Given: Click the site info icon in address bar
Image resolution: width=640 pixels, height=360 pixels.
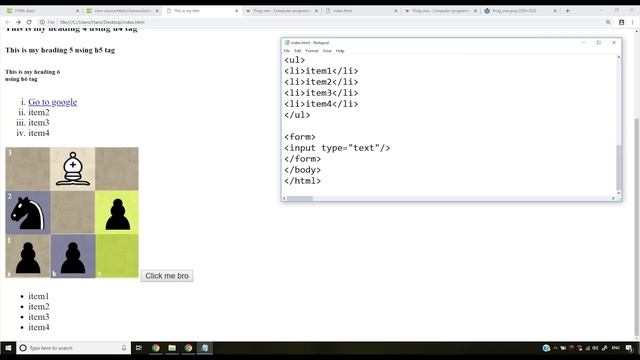Looking at the screenshot, I should (42, 22).
